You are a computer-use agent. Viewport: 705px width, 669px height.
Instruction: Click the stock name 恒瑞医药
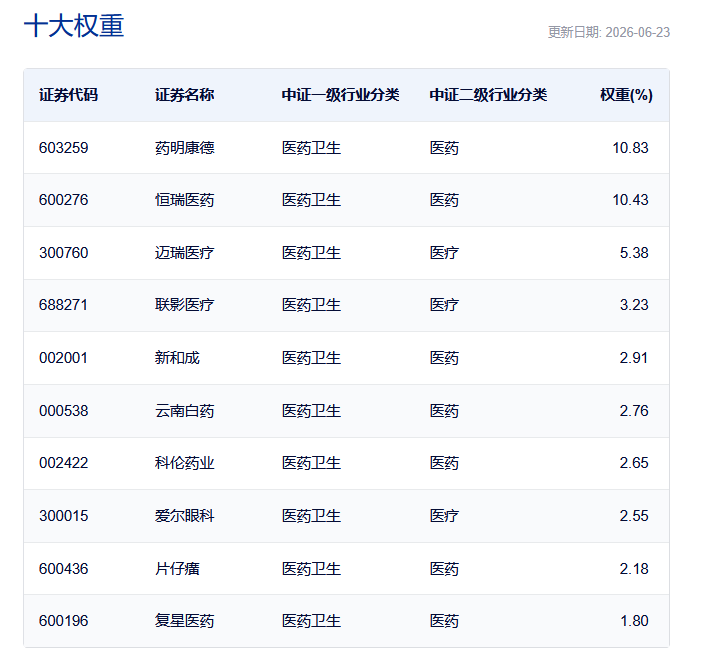184,200
